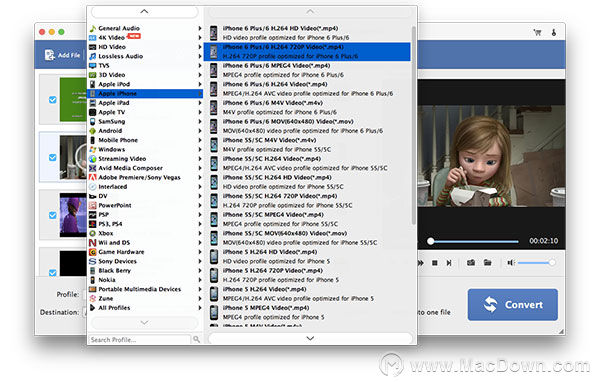
Task: Click the Wii and DS icon
Action: tap(93, 243)
